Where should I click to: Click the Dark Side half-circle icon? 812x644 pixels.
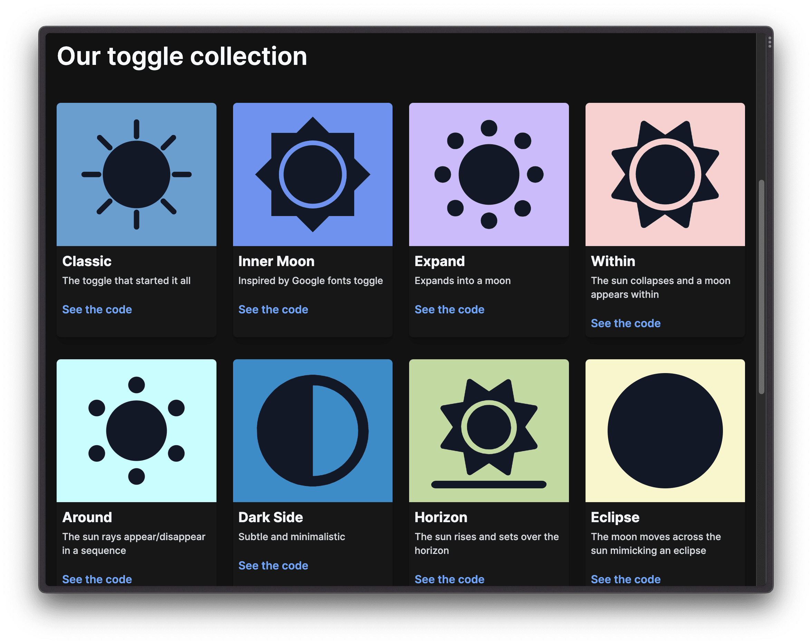point(312,430)
